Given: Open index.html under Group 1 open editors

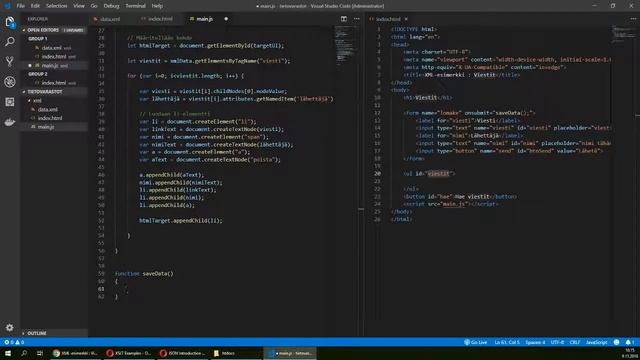Looking at the screenshot, I should tap(54, 57).
